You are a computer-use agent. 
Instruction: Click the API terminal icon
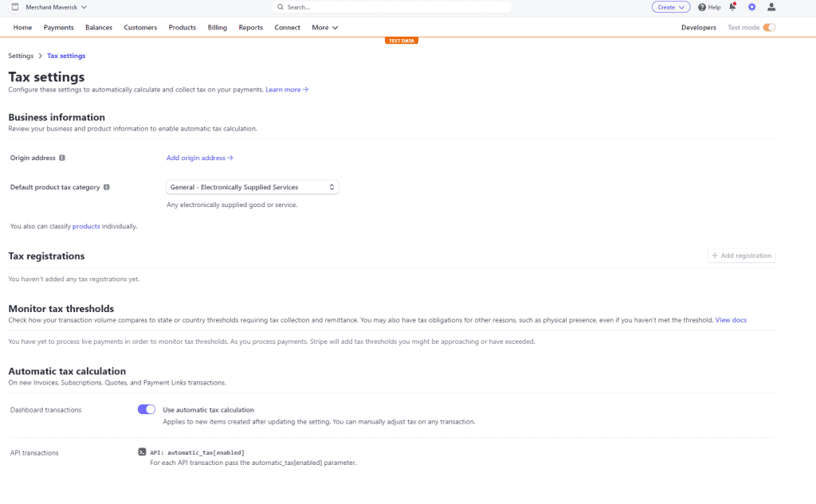coord(142,452)
